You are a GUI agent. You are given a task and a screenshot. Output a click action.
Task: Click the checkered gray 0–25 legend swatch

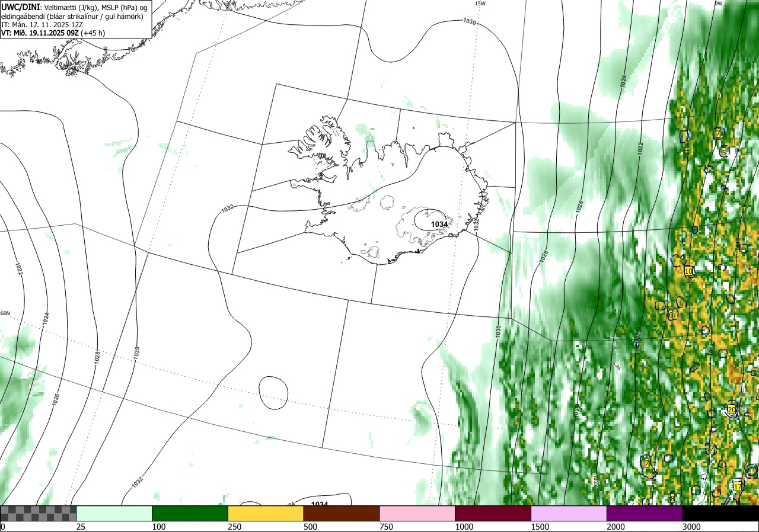click(39, 513)
